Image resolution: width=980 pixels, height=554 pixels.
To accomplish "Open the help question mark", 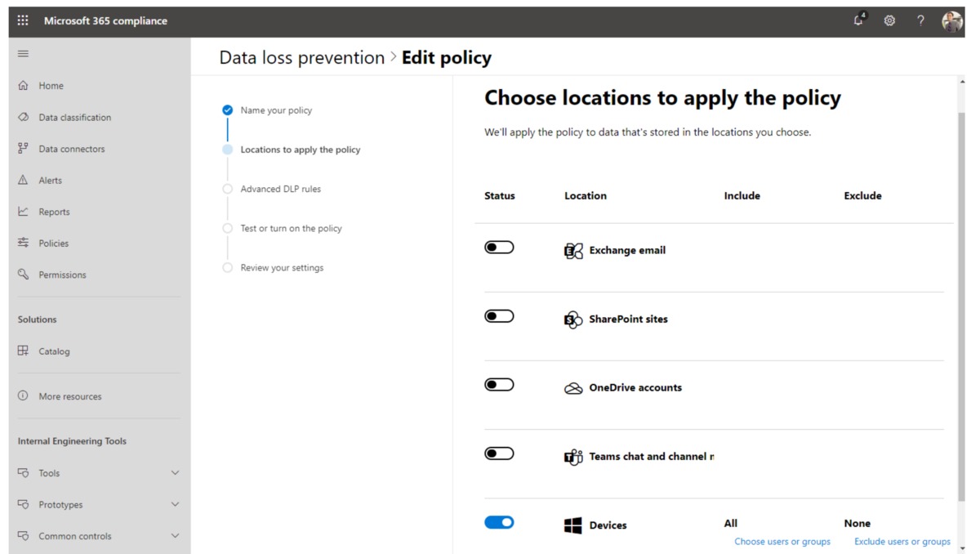I will 920,21.
